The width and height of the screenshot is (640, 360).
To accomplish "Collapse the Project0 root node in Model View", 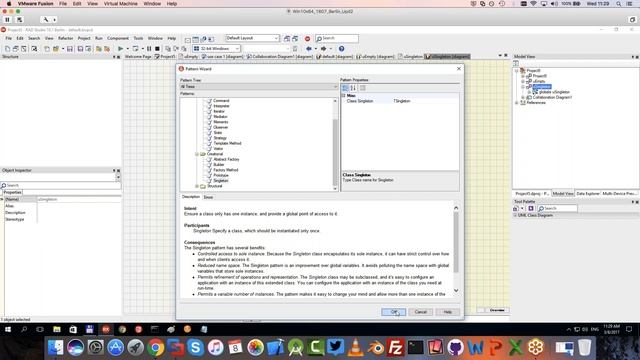I will pyautogui.click(x=517, y=71).
